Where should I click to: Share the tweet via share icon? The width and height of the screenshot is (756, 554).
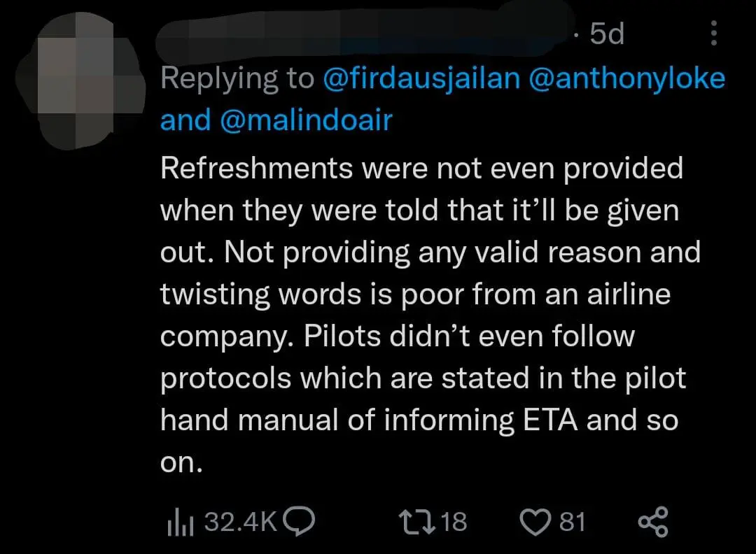[x=654, y=523]
